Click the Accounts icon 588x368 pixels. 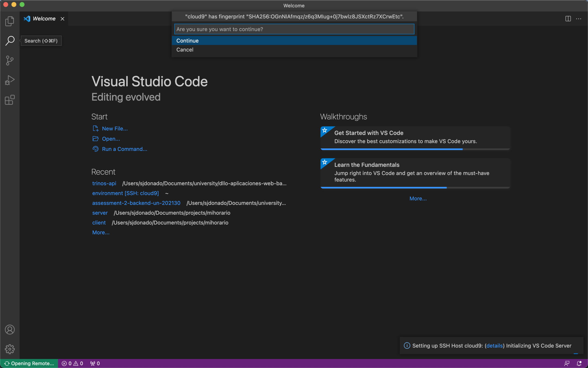pyautogui.click(x=10, y=330)
